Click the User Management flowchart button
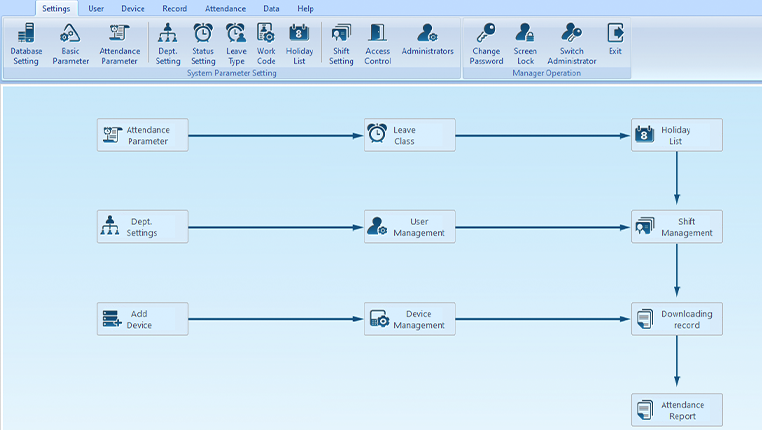Image resolution: width=762 pixels, height=430 pixels. (409, 227)
